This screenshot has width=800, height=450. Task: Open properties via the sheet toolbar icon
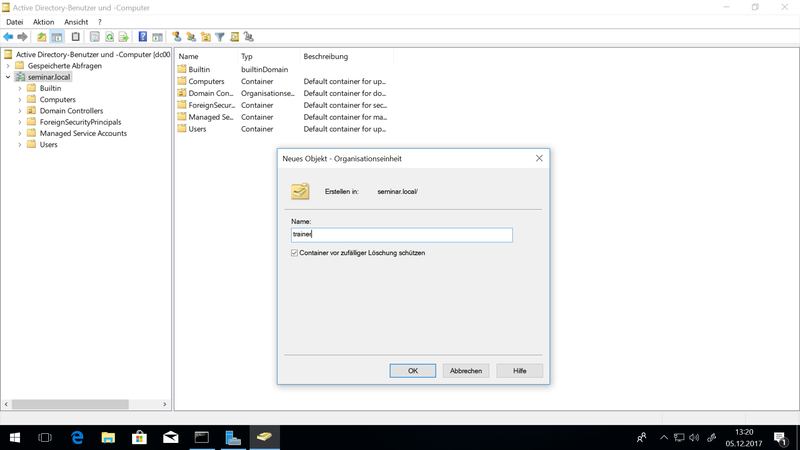95,37
